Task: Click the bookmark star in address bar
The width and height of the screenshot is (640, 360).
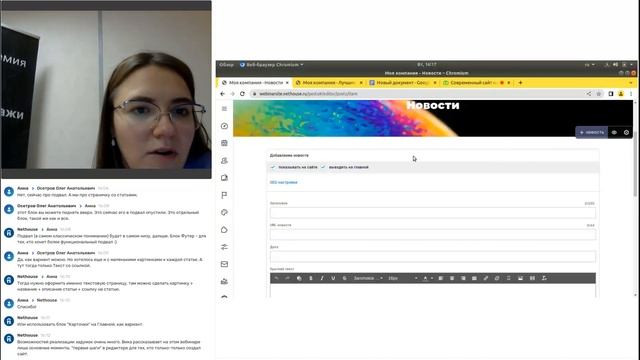Action: (x=599, y=93)
